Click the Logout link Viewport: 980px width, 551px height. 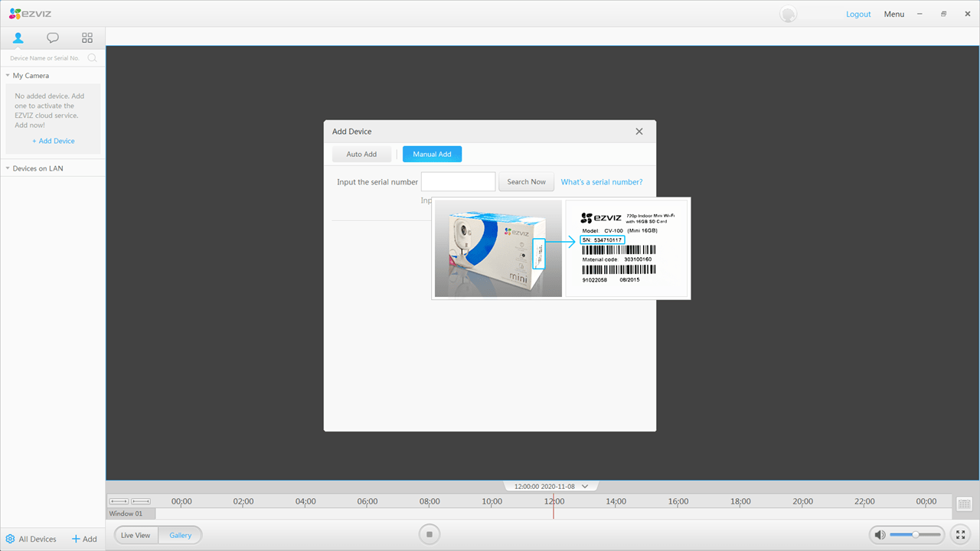click(858, 14)
